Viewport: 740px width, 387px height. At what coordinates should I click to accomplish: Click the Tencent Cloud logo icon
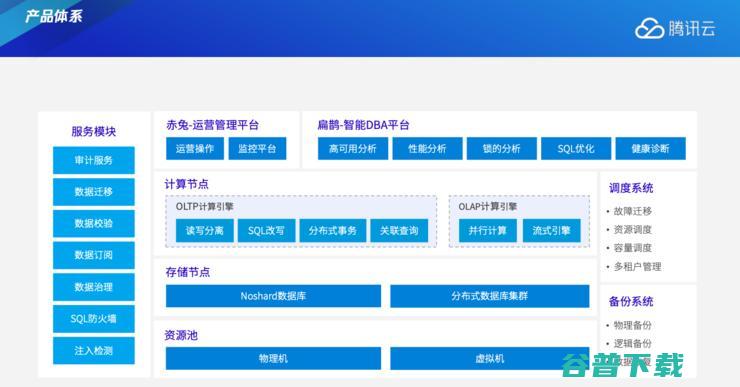click(649, 28)
